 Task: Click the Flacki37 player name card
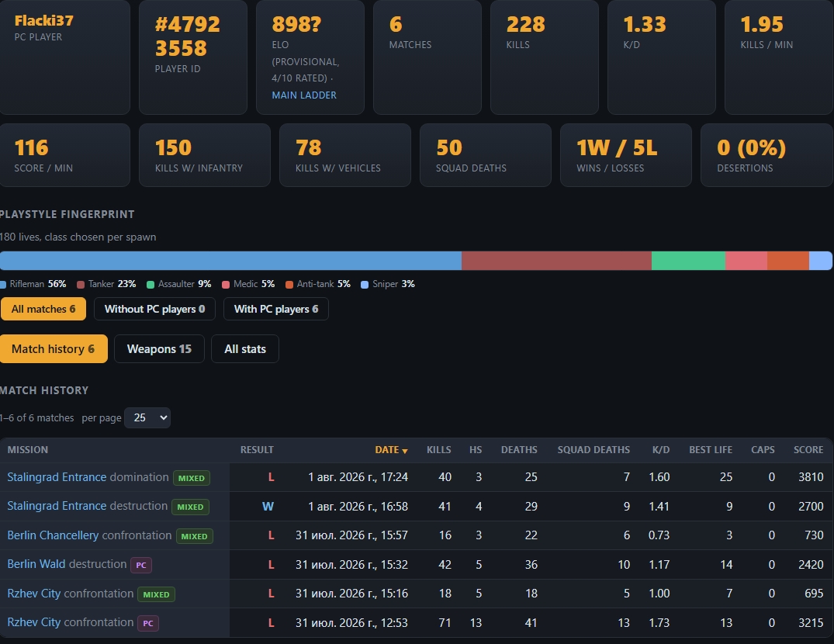(64, 57)
